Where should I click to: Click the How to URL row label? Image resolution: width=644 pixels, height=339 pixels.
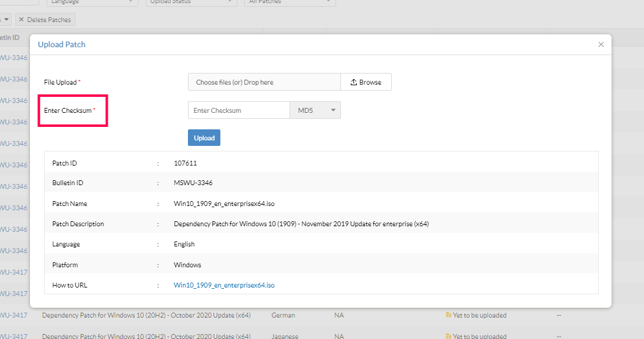tap(70, 285)
